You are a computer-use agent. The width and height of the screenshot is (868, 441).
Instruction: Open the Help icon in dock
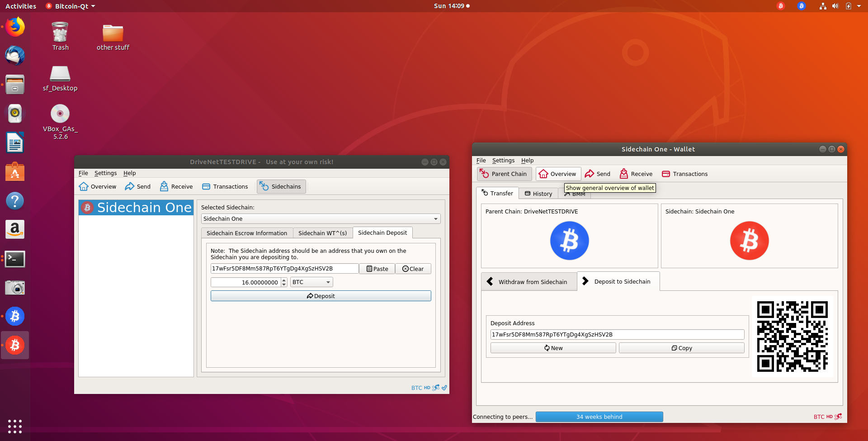click(x=15, y=201)
